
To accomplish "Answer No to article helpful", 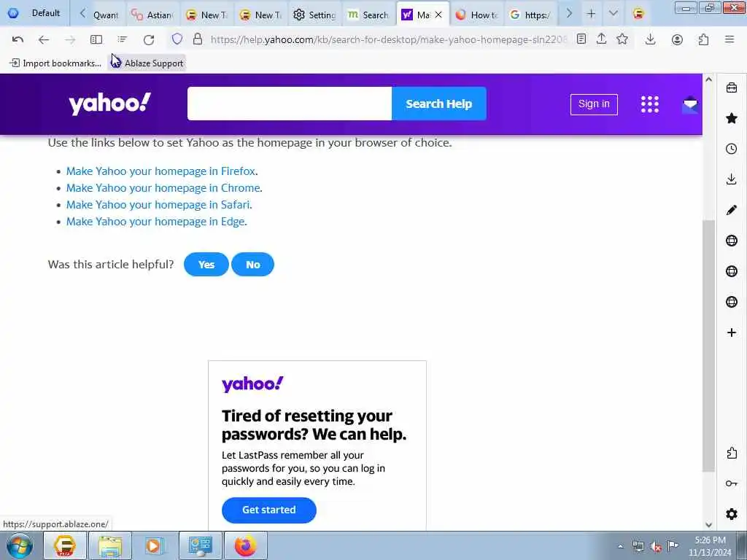I will (x=252, y=264).
